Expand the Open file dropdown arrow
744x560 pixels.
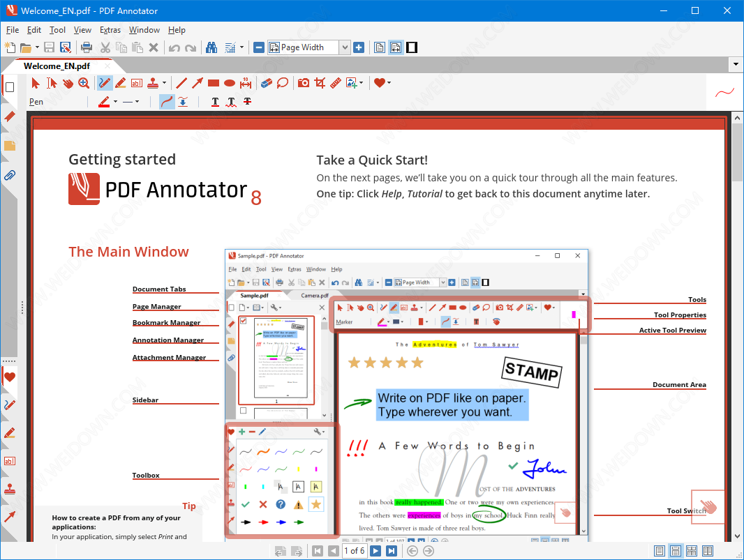click(x=37, y=47)
